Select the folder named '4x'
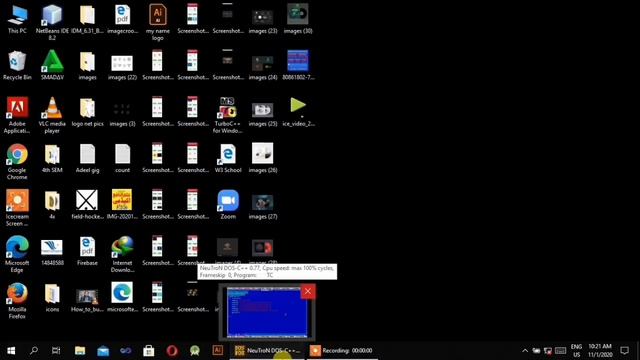This screenshot has height=360, width=640. coord(52,205)
